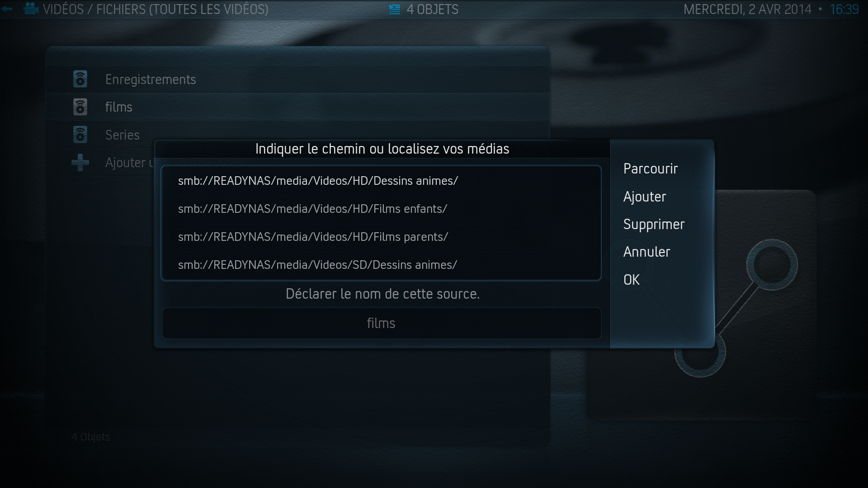Select the SD/Dessins animes path
The image size is (868, 488).
[x=381, y=265]
